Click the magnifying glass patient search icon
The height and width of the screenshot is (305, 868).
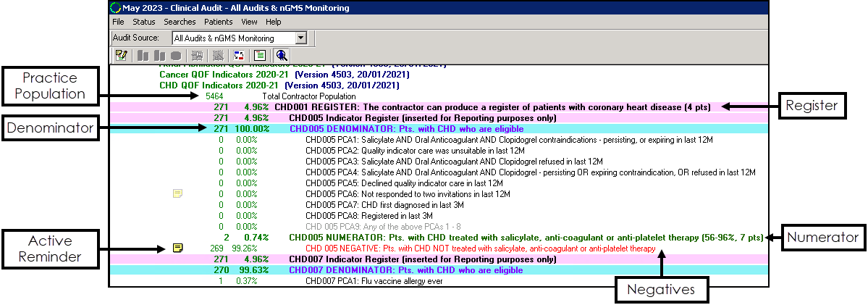pos(282,55)
